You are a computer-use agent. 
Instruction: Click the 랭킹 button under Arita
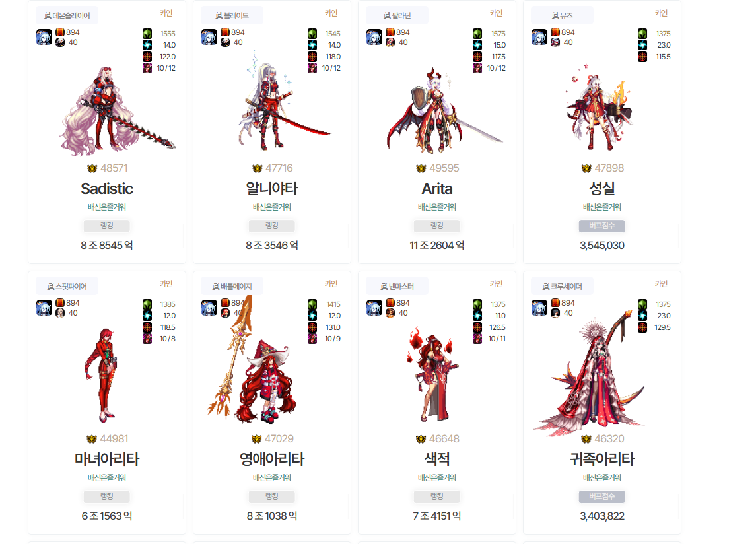[437, 226]
